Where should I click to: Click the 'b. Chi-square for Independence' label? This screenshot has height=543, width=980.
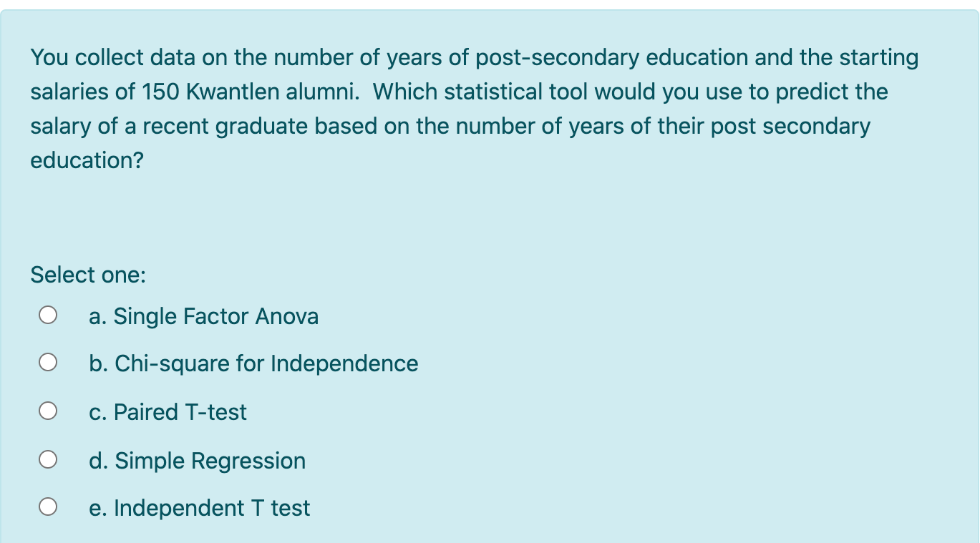pyautogui.click(x=253, y=364)
